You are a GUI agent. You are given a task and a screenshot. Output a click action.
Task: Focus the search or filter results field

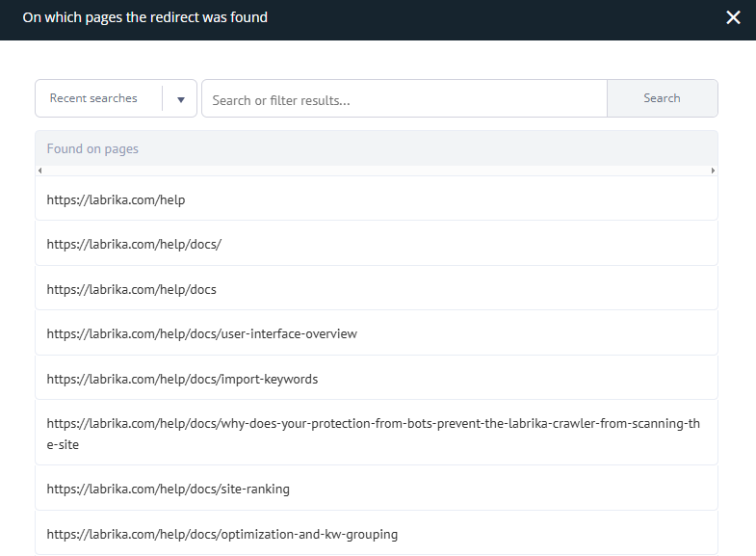tap(404, 99)
